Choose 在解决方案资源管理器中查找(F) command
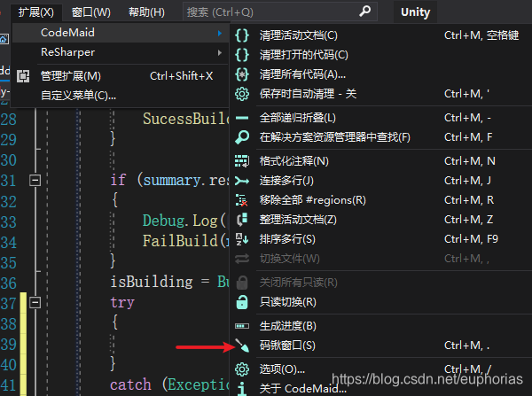The width and height of the screenshot is (532, 396). click(380, 137)
